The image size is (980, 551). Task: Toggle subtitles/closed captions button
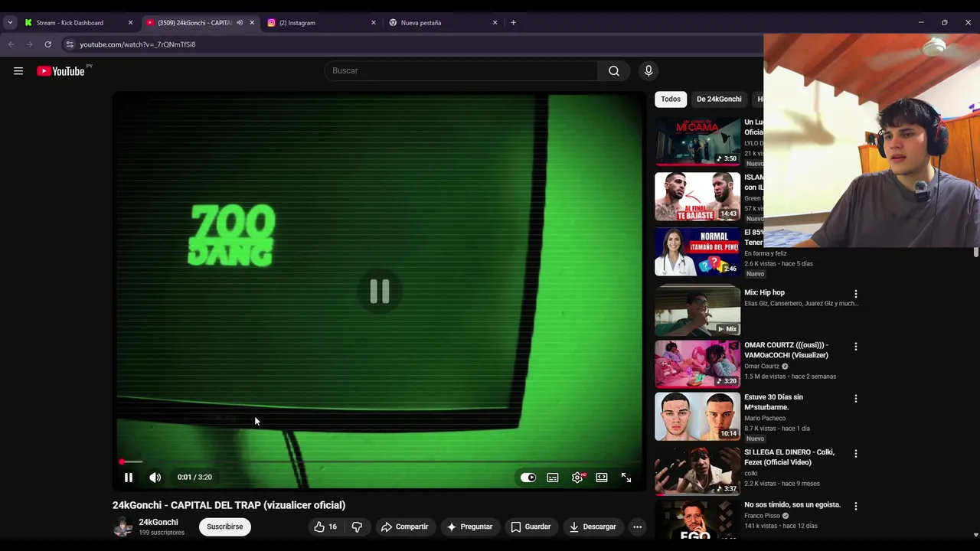pyautogui.click(x=553, y=478)
